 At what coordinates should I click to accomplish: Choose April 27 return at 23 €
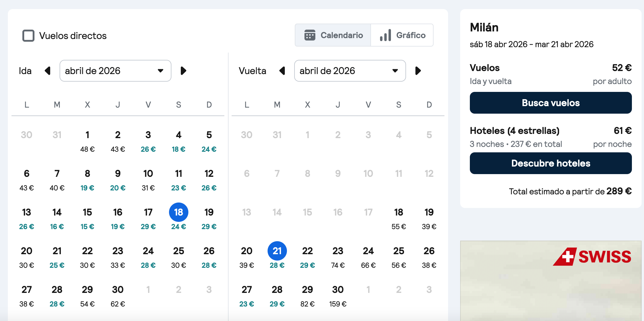[247, 296]
